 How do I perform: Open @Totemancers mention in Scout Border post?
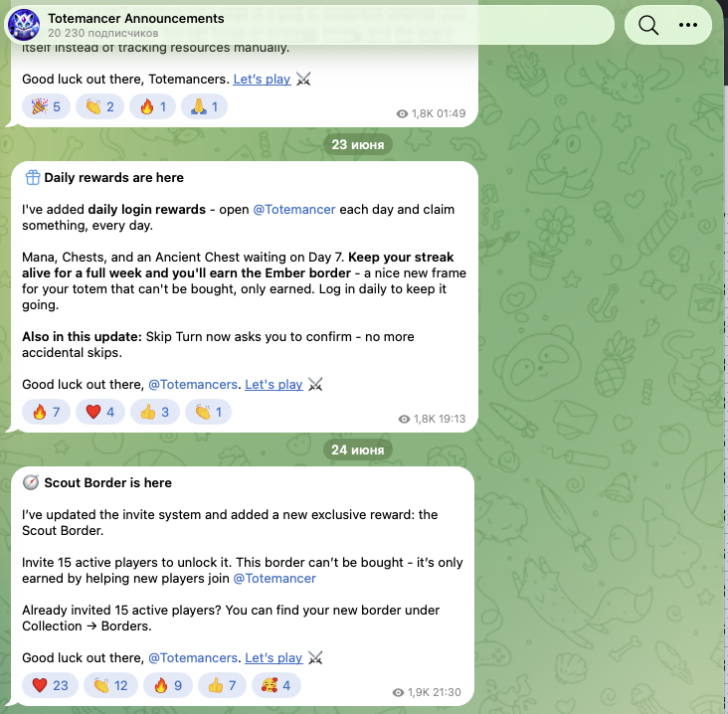pos(193,658)
